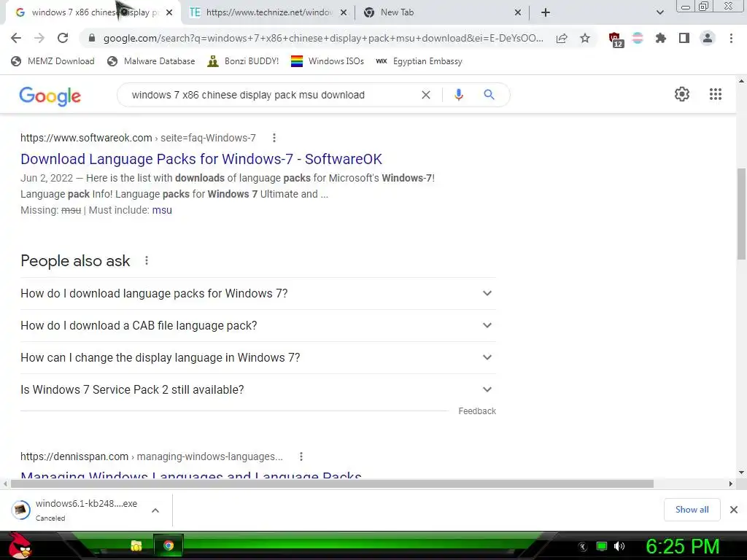Close the technize.net tab
Image resolution: width=747 pixels, height=560 pixels.
pos(344,12)
